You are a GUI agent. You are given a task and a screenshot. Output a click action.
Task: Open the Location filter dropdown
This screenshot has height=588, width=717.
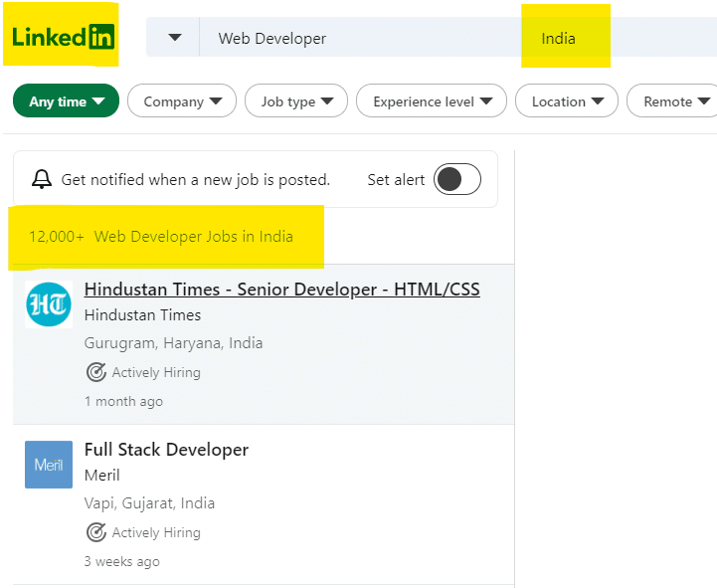tap(567, 100)
